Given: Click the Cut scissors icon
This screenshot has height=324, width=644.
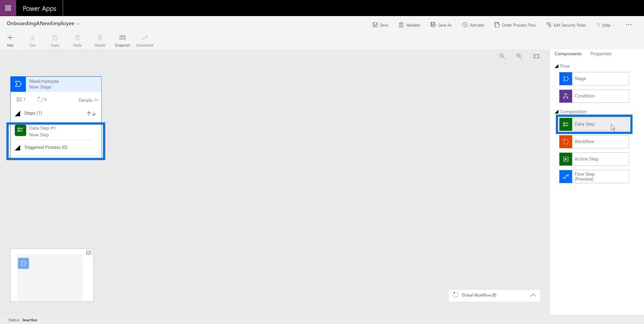Looking at the screenshot, I should 33,38.
